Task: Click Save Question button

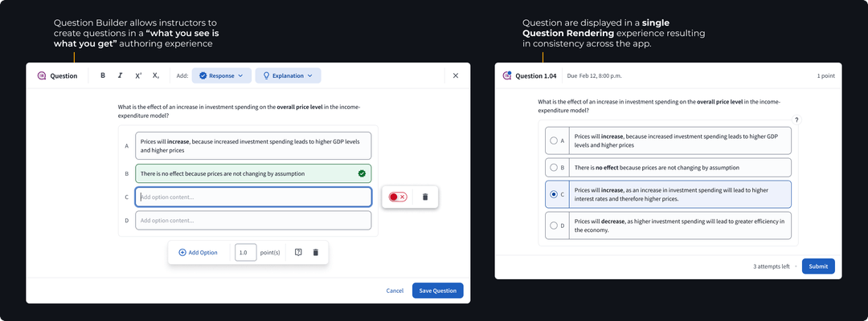Action: pyautogui.click(x=437, y=291)
